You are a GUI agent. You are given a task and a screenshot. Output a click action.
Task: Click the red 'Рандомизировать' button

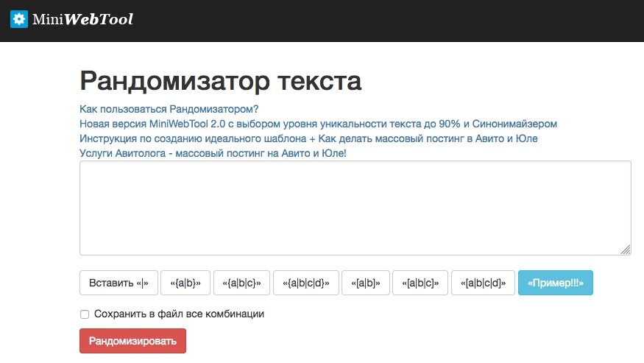[x=132, y=341]
